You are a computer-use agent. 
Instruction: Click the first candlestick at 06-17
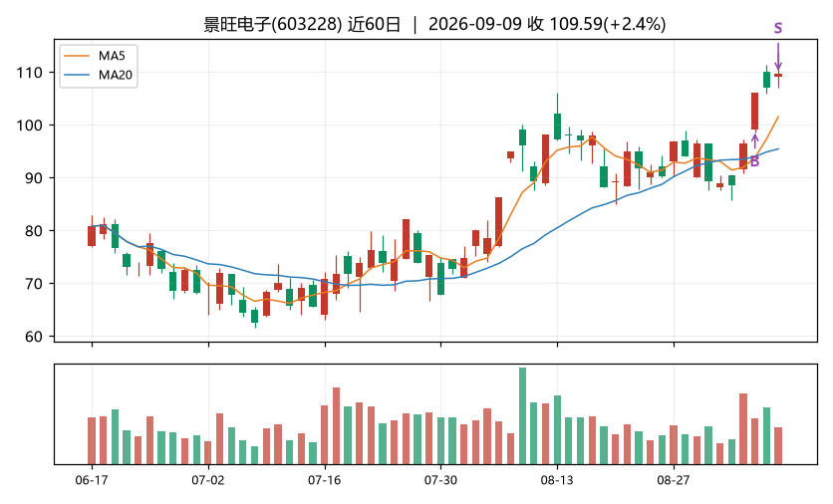92,235
